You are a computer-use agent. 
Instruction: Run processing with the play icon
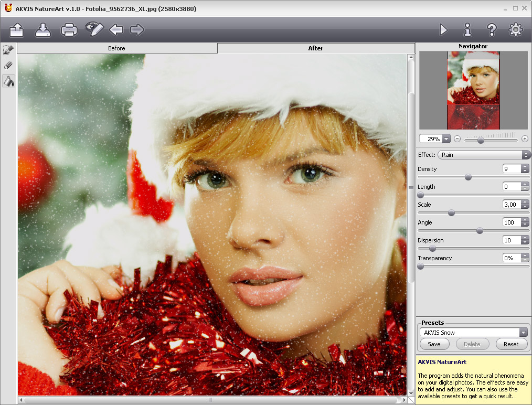click(x=443, y=29)
